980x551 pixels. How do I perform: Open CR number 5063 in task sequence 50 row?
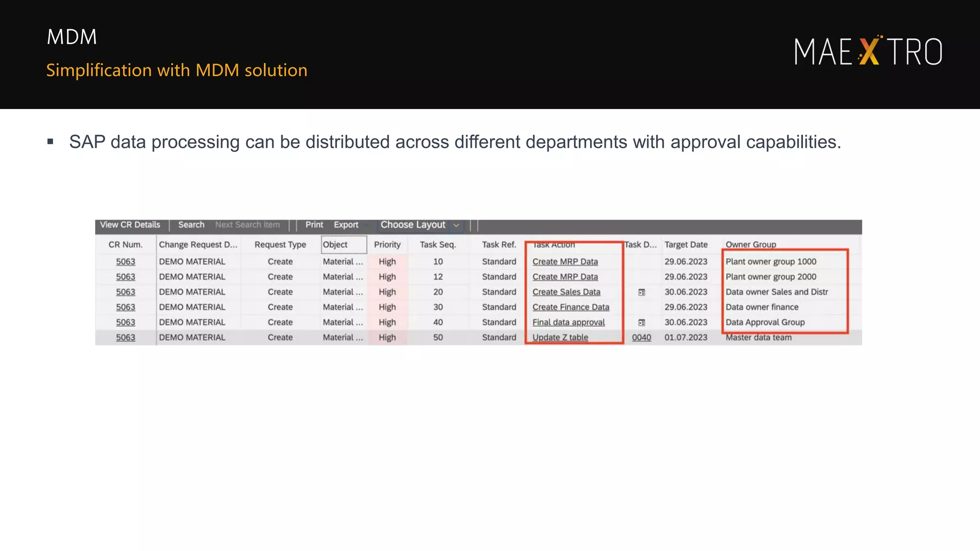click(x=125, y=337)
